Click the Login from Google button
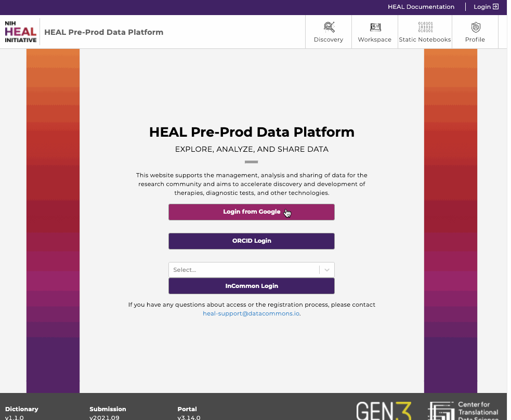This screenshot has width=511, height=420. pyautogui.click(x=251, y=212)
